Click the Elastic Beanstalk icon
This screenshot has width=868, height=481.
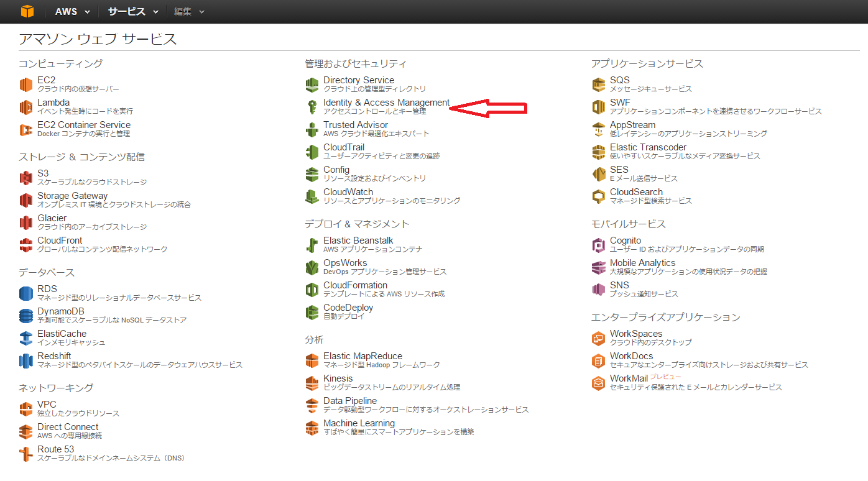point(312,245)
